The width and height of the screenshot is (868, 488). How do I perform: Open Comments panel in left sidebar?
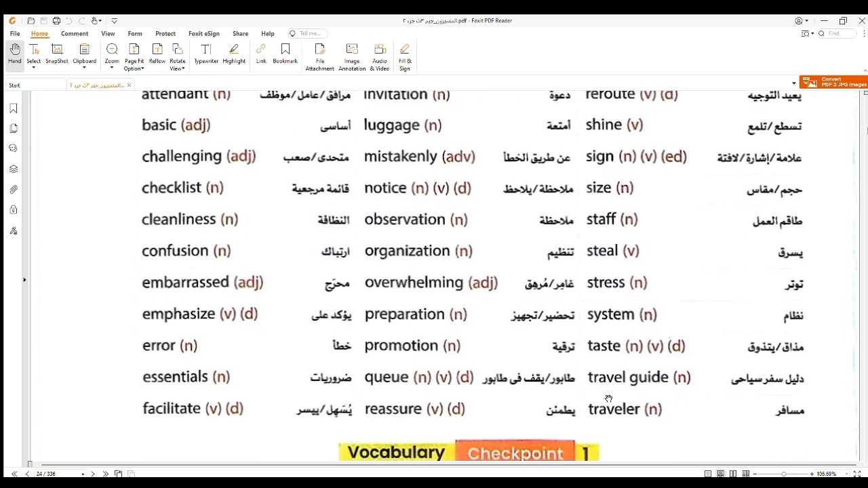pyautogui.click(x=14, y=148)
